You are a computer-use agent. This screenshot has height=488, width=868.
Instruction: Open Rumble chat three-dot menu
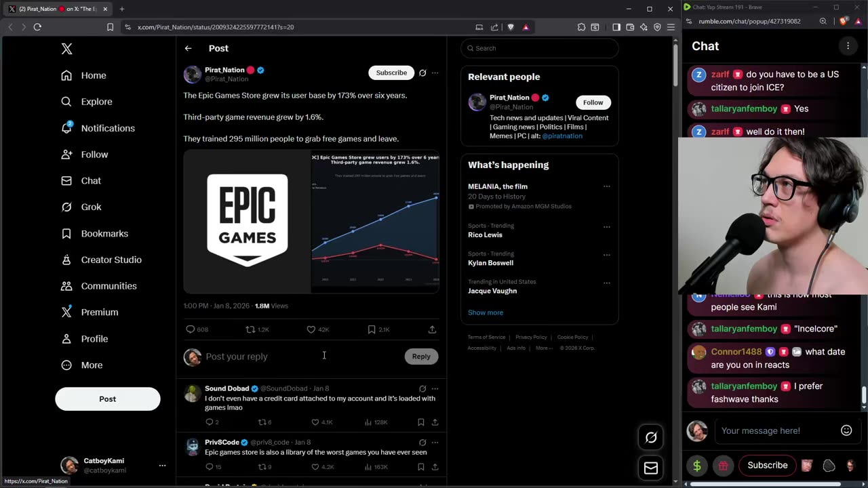point(848,46)
